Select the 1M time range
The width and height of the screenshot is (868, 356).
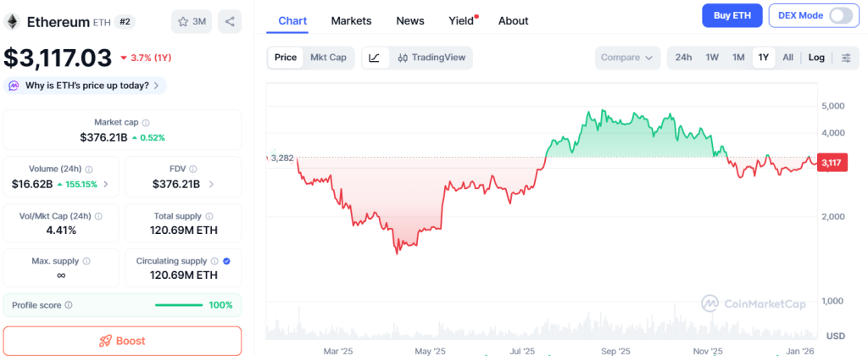tap(738, 58)
